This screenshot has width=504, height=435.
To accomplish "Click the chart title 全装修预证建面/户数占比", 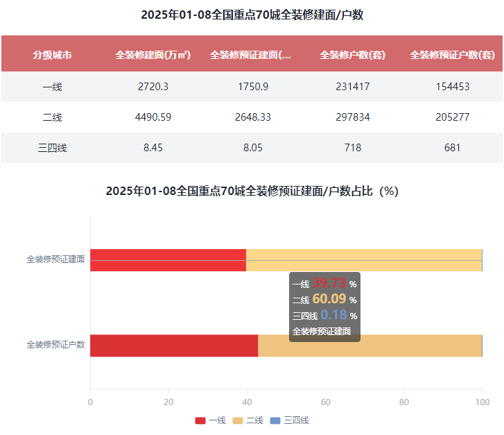I will click(252, 191).
